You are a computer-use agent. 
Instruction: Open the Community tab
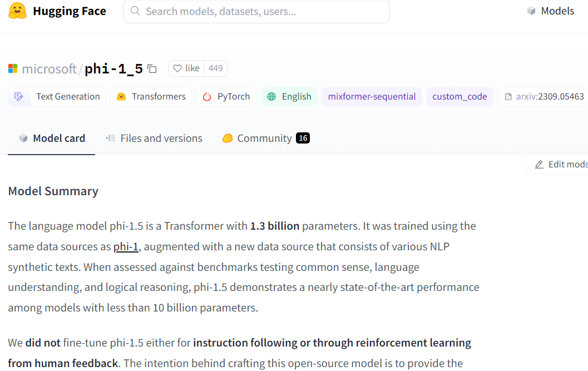(264, 138)
